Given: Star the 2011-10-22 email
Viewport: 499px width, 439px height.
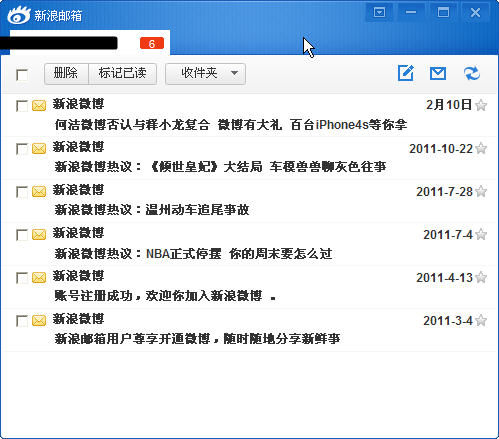Looking at the screenshot, I should pos(481,148).
